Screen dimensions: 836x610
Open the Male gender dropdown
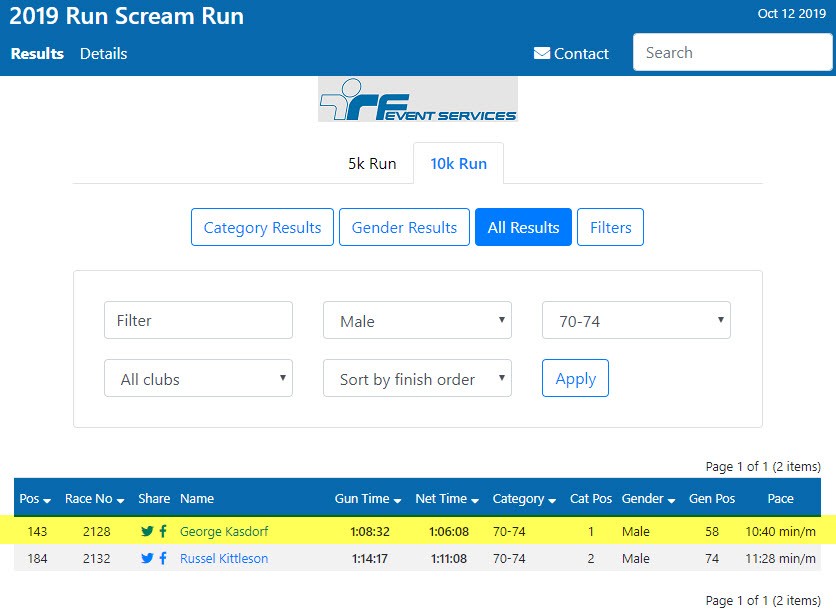(x=417, y=321)
